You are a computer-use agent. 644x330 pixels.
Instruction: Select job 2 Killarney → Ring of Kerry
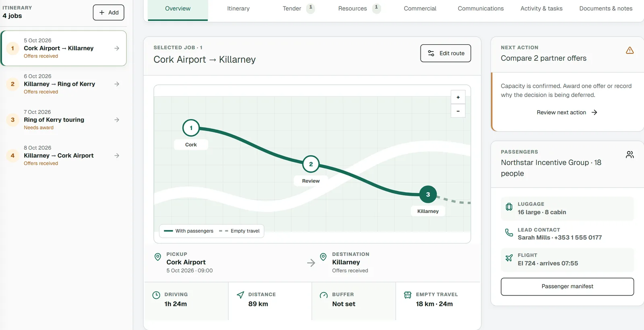(64, 84)
